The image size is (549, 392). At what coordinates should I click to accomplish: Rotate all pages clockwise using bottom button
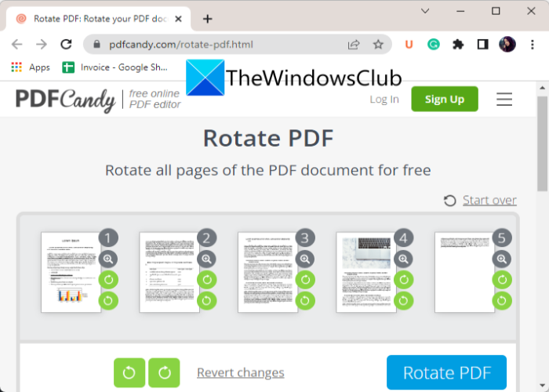click(x=164, y=372)
